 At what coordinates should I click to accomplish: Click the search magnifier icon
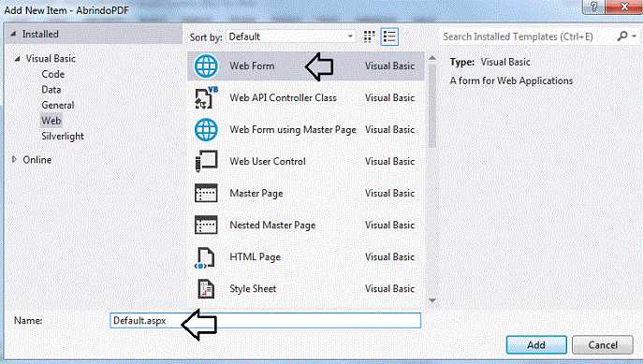[x=622, y=36]
